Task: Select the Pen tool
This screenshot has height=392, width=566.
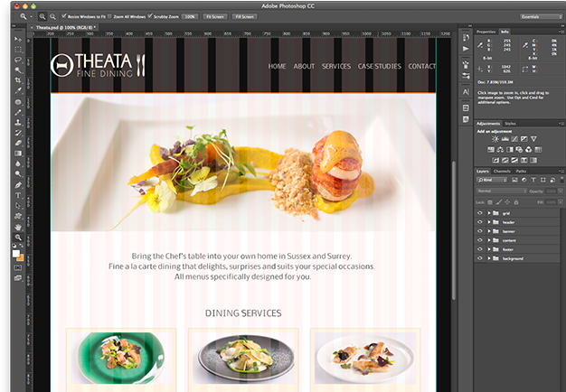Action: pyautogui.click(x=18, y=185)
